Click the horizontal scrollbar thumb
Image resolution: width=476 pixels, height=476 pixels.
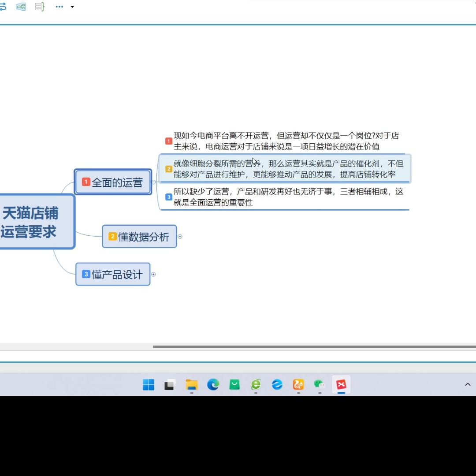(x=314, y=347)
